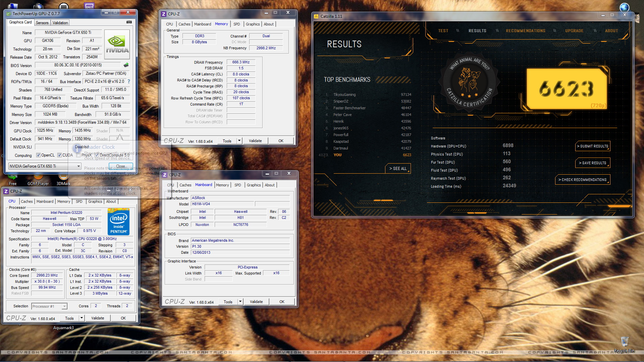
Task: Click CPU-Z Memory window title icon
Action: (x=164, y=14)
